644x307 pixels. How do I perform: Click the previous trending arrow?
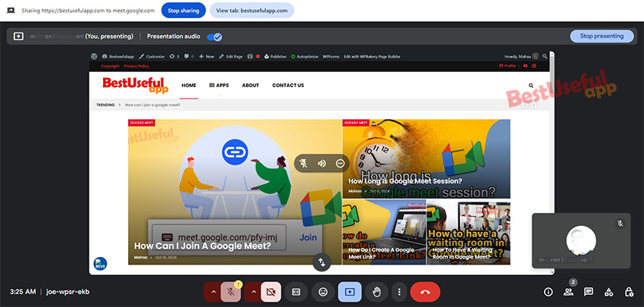(525, 105)
